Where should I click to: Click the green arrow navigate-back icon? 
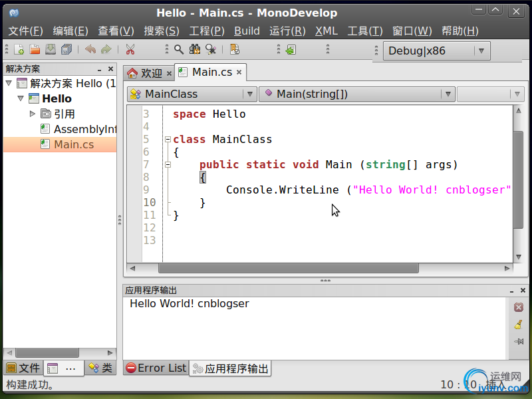pyautogui.click(x=291, y=50)
